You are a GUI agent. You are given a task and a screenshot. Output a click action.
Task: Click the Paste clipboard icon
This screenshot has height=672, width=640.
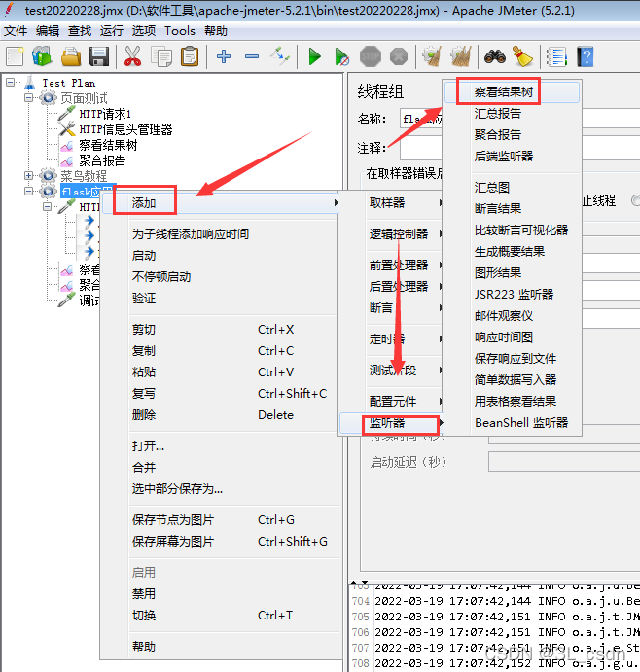190,56
